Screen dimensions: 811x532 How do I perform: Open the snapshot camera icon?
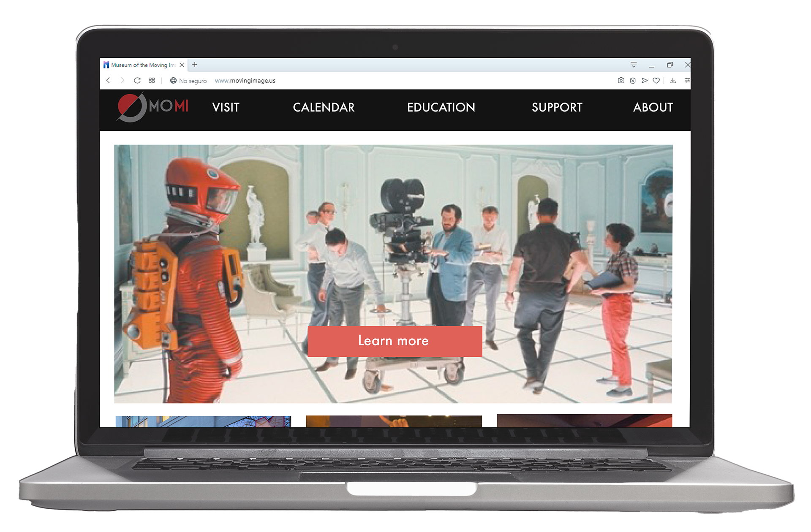click(621, 80)
